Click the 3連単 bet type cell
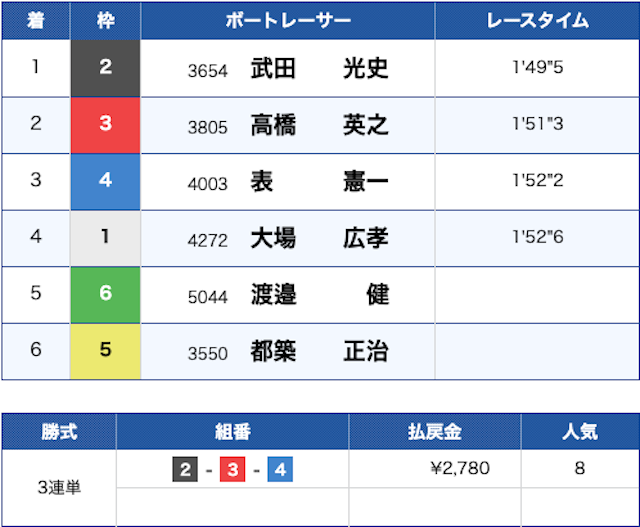The image size is (640, 527). coord(59,488)
